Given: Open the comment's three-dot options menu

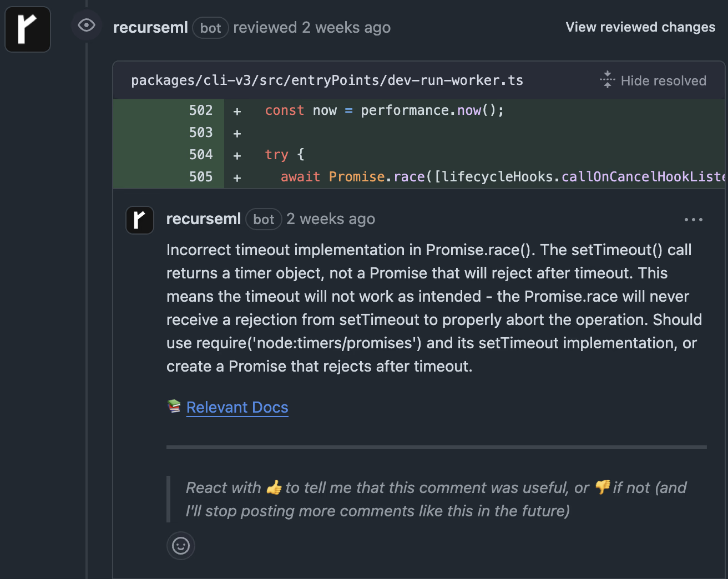Looking at the screenshot, I should pyautogui.click(x=693, y=220).
